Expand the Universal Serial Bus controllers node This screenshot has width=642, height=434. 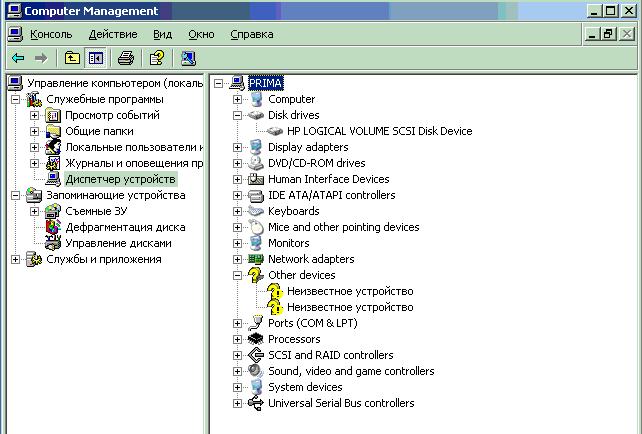coord(237,403)
